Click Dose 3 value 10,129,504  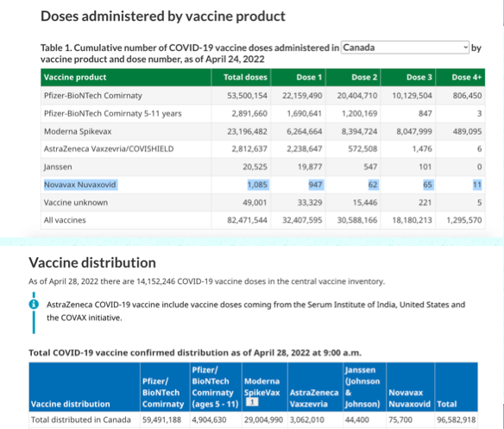tap(412, 96)
